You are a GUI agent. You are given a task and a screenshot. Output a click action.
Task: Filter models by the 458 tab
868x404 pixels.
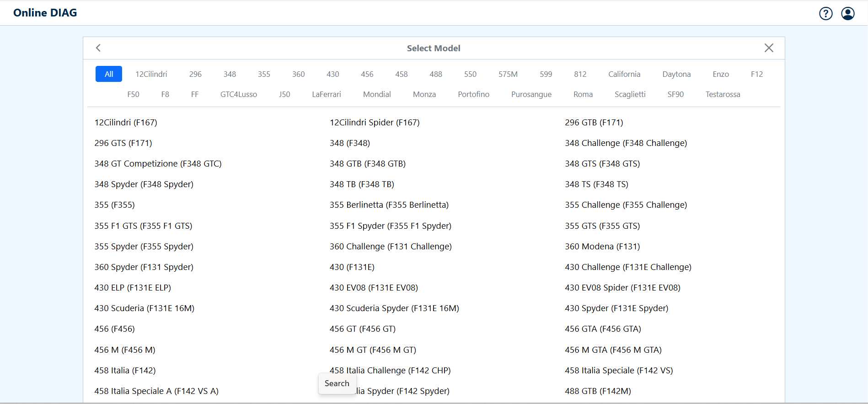tap(401, 74)
